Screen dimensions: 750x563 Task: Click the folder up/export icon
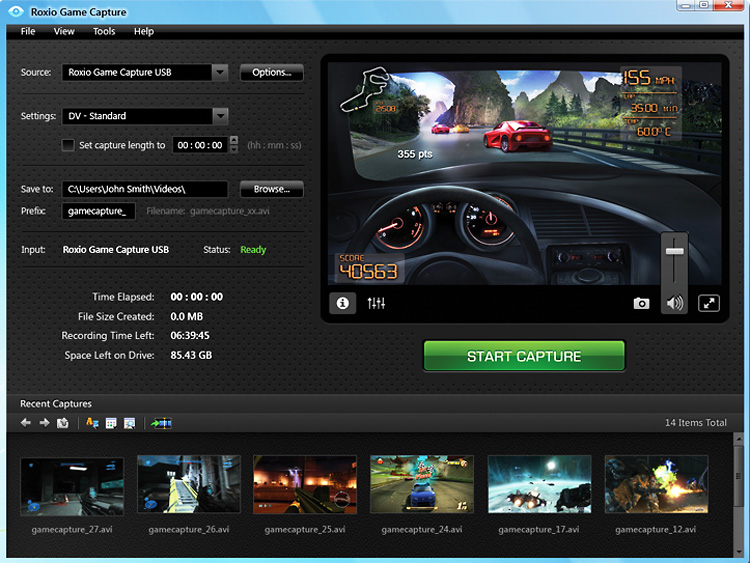(63, 423)
